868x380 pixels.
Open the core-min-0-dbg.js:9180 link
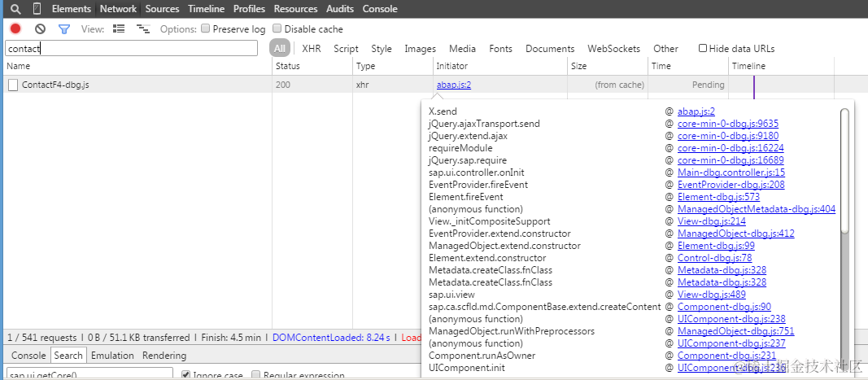tap(728, 136)
